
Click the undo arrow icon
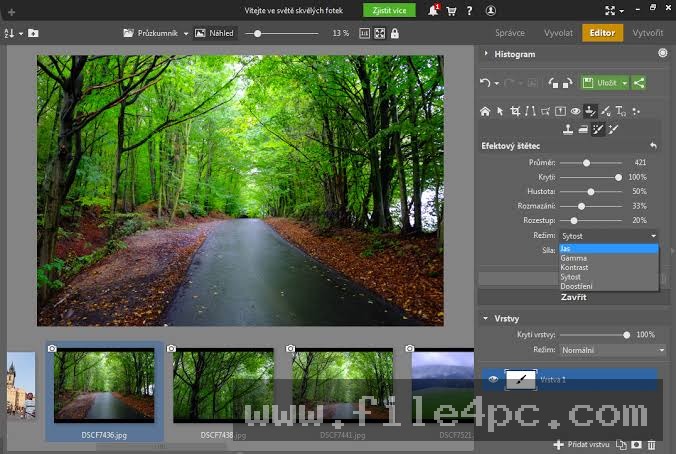coord(485,82)
